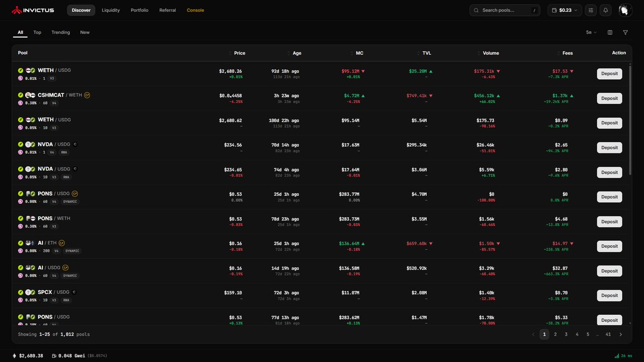The image size is (644, 362).
Task: Open the 5m timeframe dropdown
Action: (591, 33)
